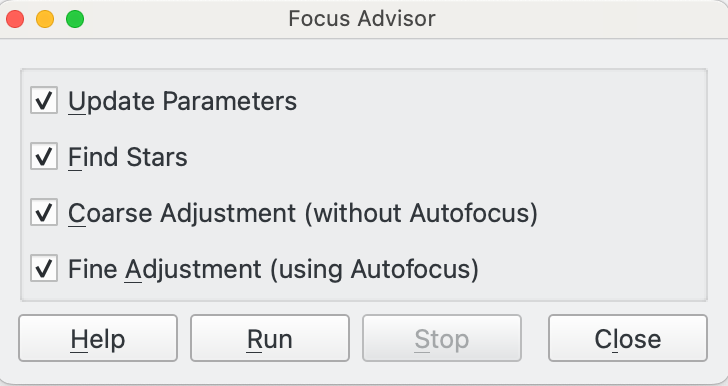This screenshot has height=386, width=728.
Task: Toggle the Coarse Adjustment checkbox off
Action: (44, 212)
